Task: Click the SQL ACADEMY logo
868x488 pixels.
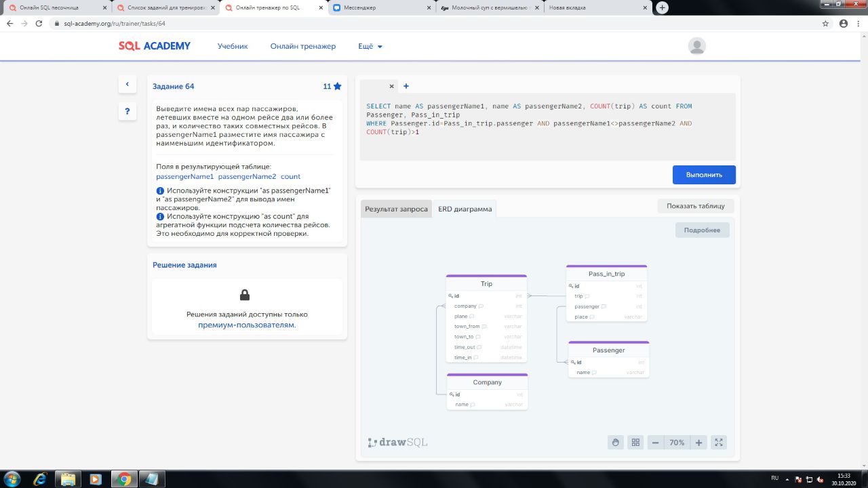Action: point(155,46)
